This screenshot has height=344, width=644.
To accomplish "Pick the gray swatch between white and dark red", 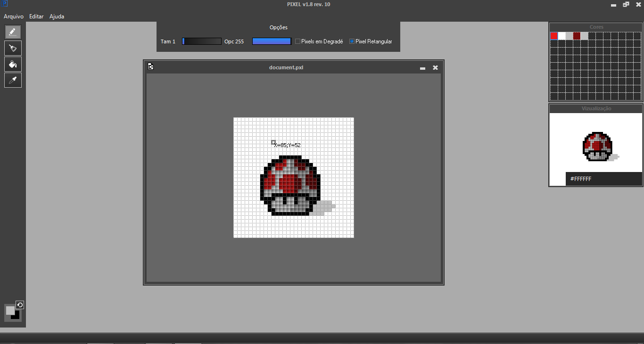I will pyautogui.click(x=569, y=36).
